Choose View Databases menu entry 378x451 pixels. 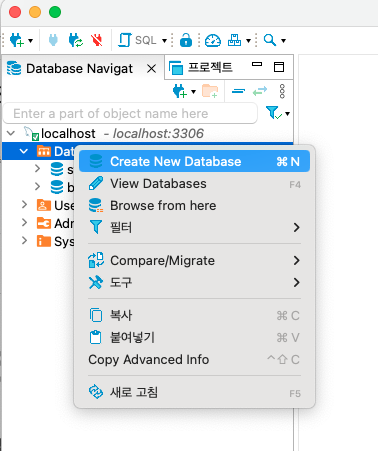[x=194, y=184]
